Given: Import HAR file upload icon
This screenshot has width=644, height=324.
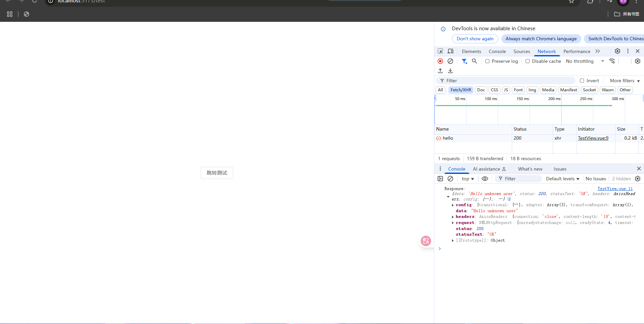Looking at the screenshot, I should [440, 71].
